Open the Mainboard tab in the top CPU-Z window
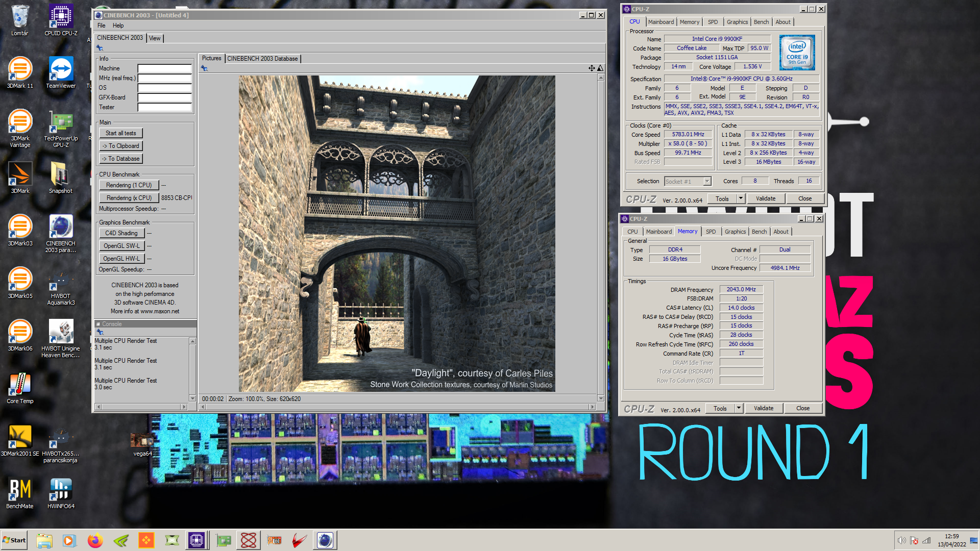 (660, 22)
